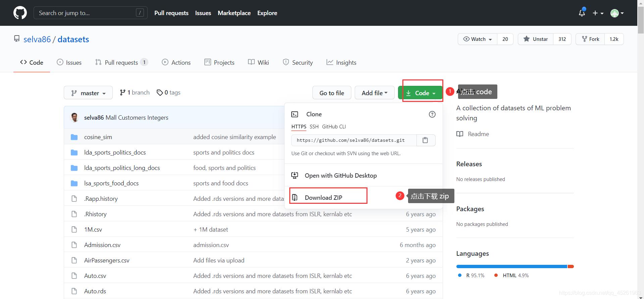Click the terminal icon next to Clone
The image size is (644, 299).
pos(295,114)
